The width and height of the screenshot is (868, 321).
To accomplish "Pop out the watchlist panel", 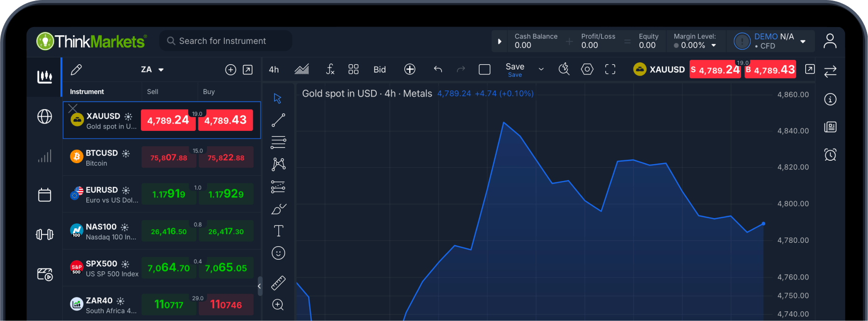I will [248, 70].
